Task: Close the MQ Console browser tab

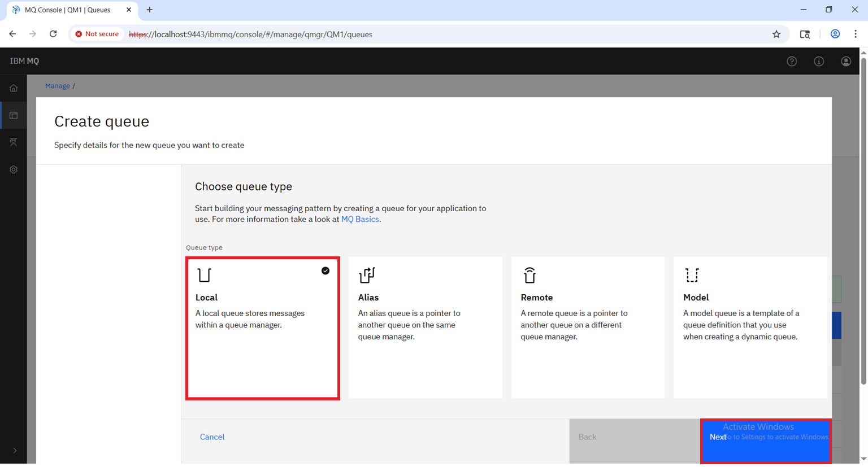Action: pos(129,10)
